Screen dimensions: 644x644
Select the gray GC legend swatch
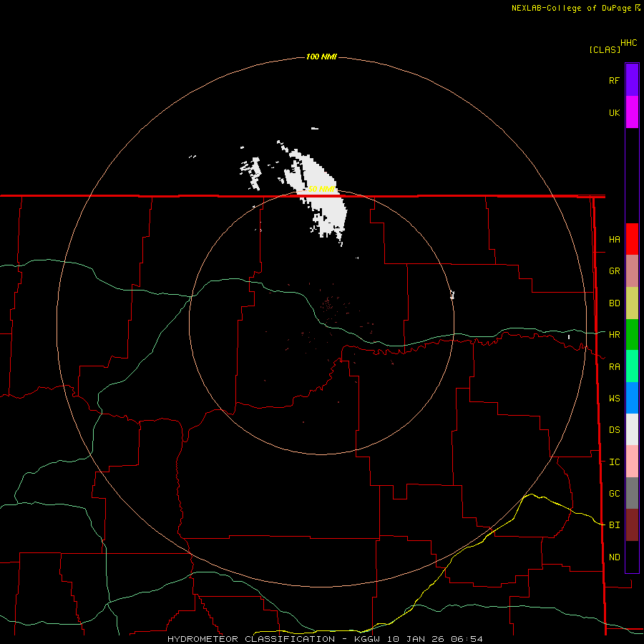point(632,493)
